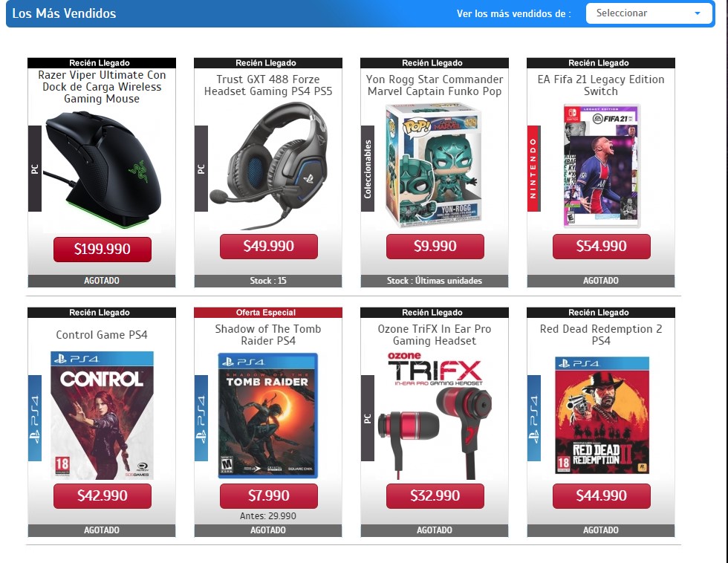The height and width of the screenshot is (563, 728).
Task: Open the Red Dead Redemption 2 cover
Action: pos(602,415)
